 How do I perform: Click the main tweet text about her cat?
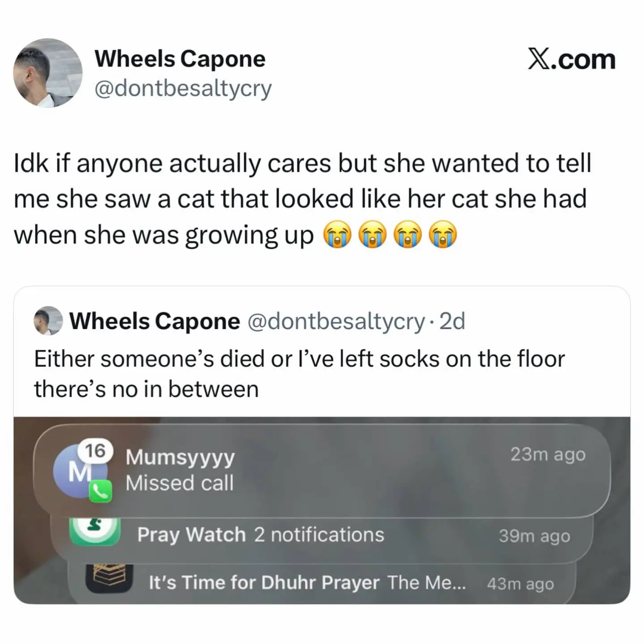tap(303, 199)
